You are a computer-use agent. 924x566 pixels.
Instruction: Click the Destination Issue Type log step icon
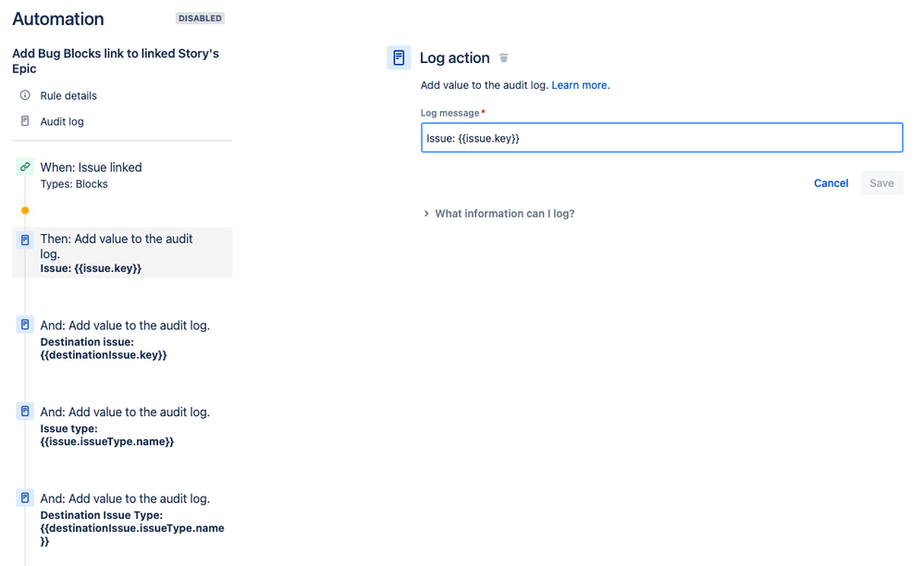(x=25, y=498)
